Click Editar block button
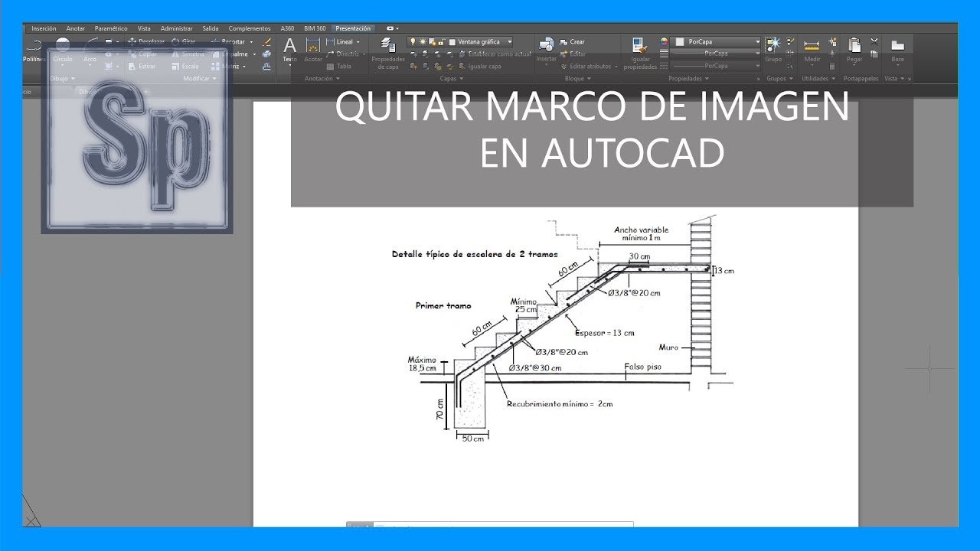The width and height of the screenshot is (980, 551). (573, 54)
